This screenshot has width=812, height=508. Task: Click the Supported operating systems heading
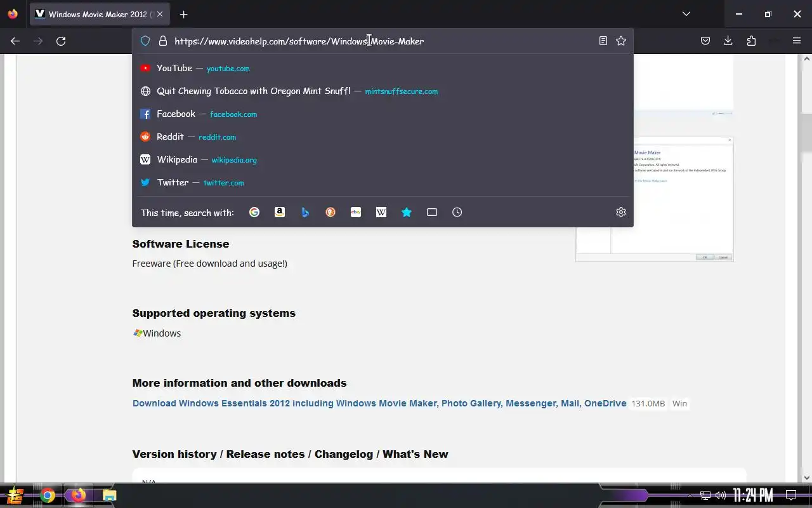(x=214, y=313)
